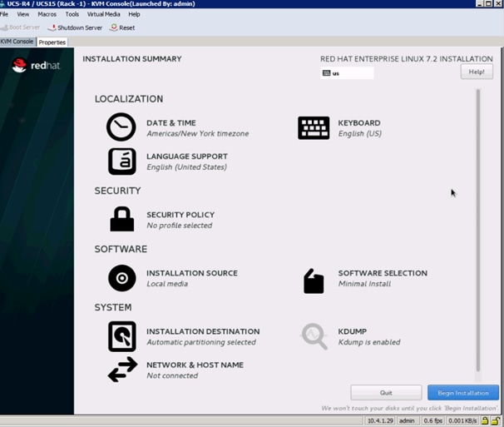Click the KDUMP label
This screenshot has width=504, height=427.
[353, 331]
